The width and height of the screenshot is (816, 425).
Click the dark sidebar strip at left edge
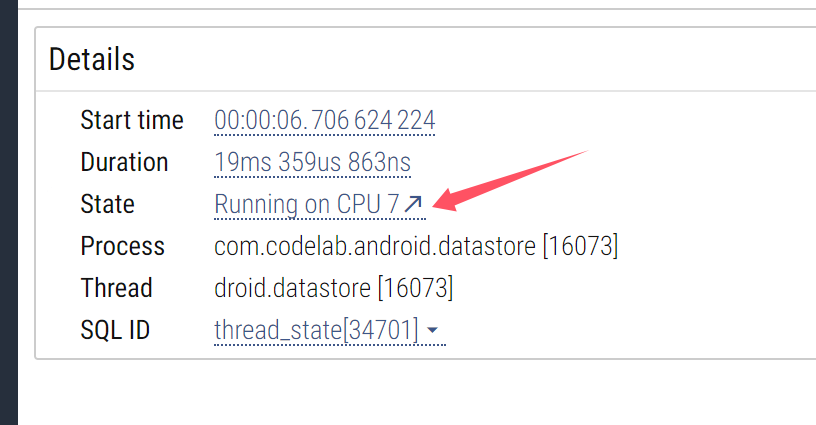click(9, 212)
